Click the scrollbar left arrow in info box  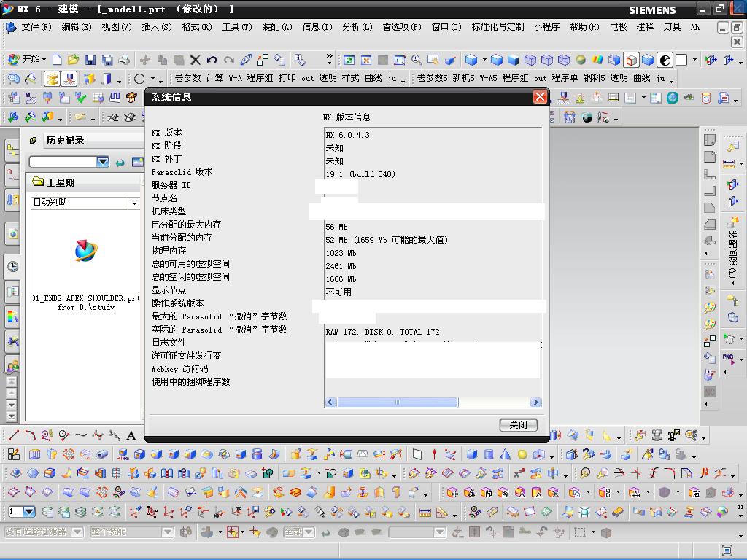[x=330, y=402]
